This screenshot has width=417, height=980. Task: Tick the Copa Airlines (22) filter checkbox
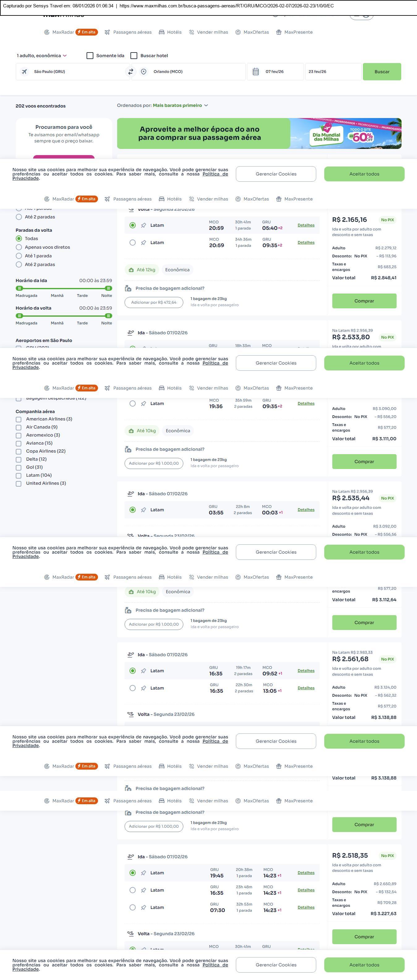tap(19, 451)
